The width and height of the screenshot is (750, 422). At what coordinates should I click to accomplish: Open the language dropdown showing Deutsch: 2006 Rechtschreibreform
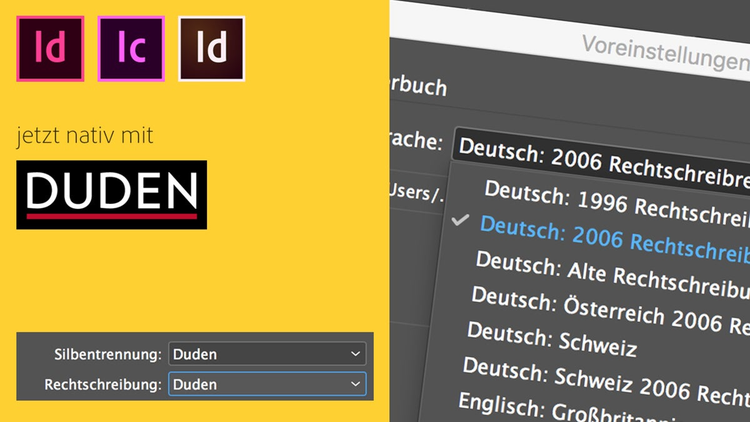tap(602, 163)
